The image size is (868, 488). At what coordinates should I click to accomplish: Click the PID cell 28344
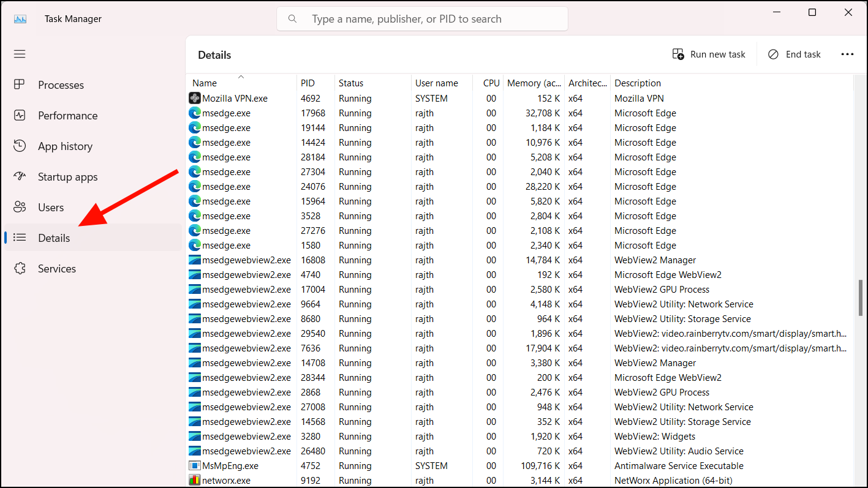click(313, 378)
